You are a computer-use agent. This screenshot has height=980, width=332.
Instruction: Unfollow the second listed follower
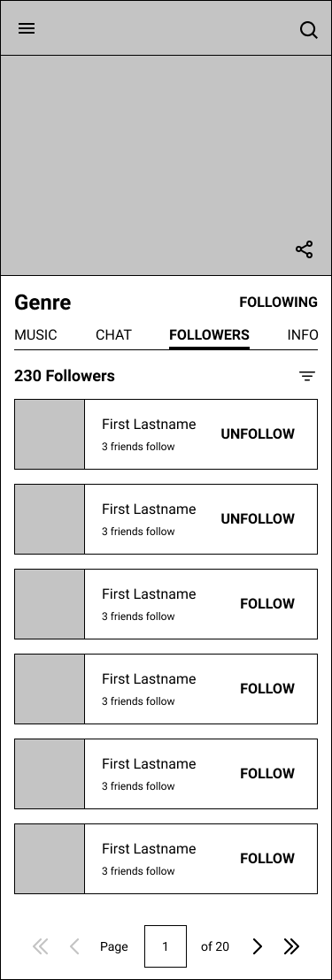[x=258, y=519]
